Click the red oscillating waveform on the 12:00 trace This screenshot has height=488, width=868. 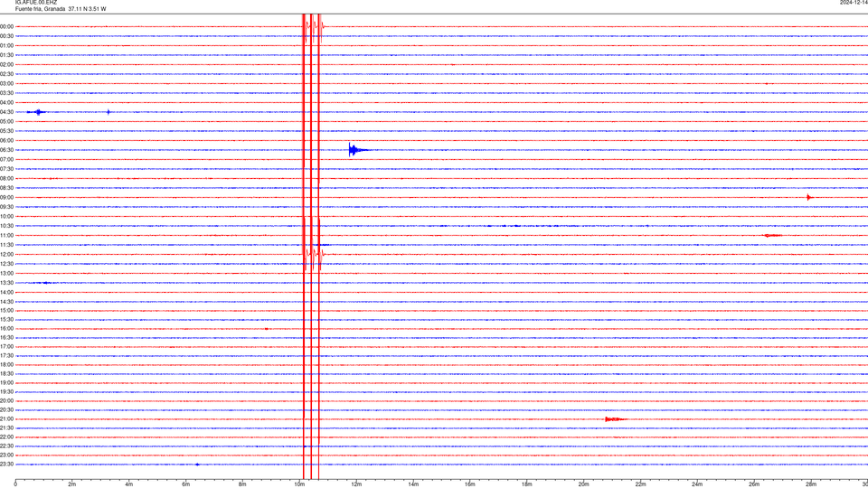tap(314, 255)
